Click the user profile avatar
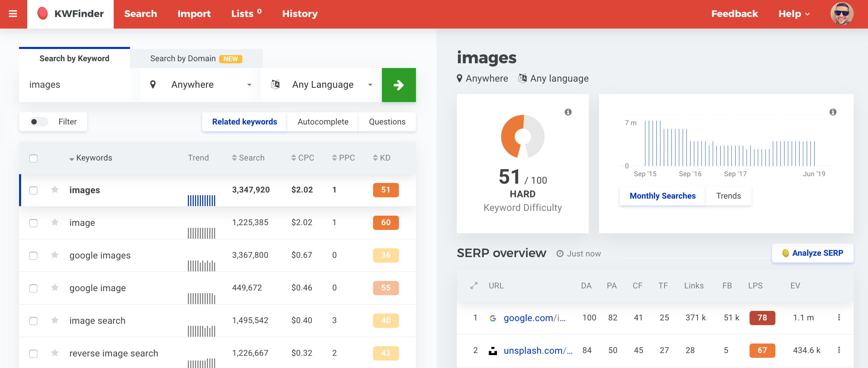Viewport: 868px width, 368px height. point(842,14)
